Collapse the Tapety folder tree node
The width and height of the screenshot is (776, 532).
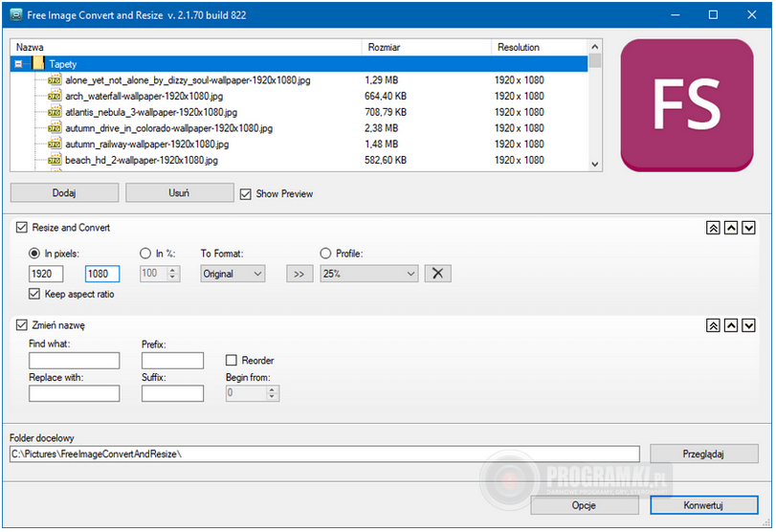coord(18,64)
